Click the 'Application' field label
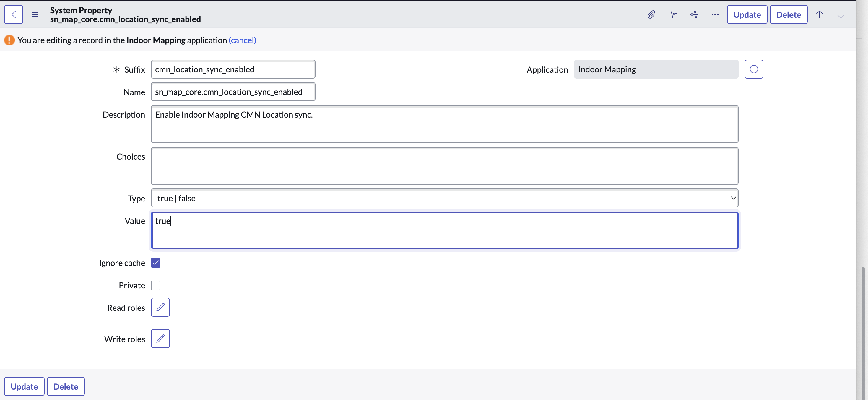This screenshot has height=400, width=868. click(x=547, y=70)
